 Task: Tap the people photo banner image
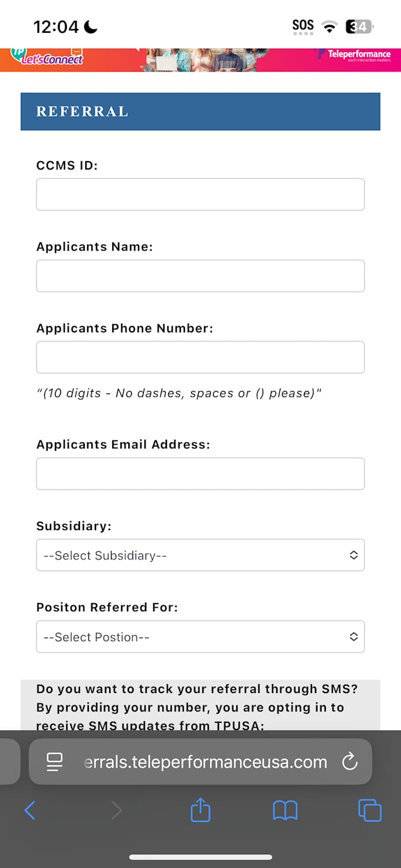pyautogui.click(x=203, y=60)
